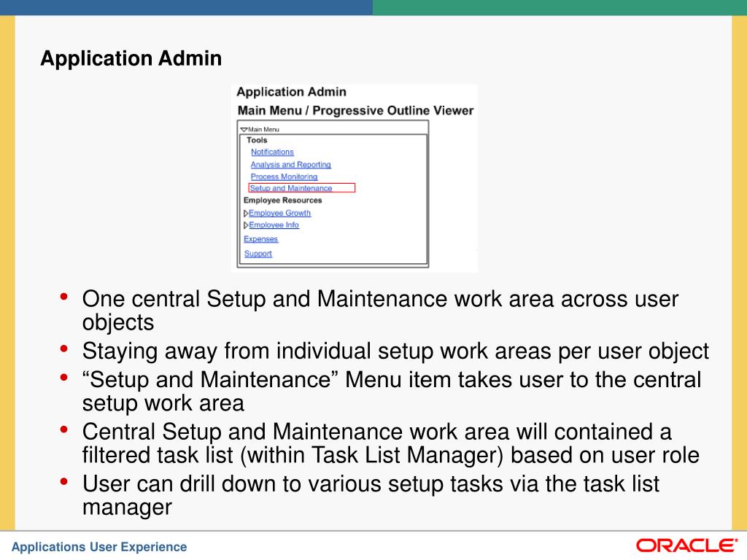The width and height of the screenshot is (747, 560).
Task: Click the bullet starting 'One central Setup'
Action: pos(380,311)
